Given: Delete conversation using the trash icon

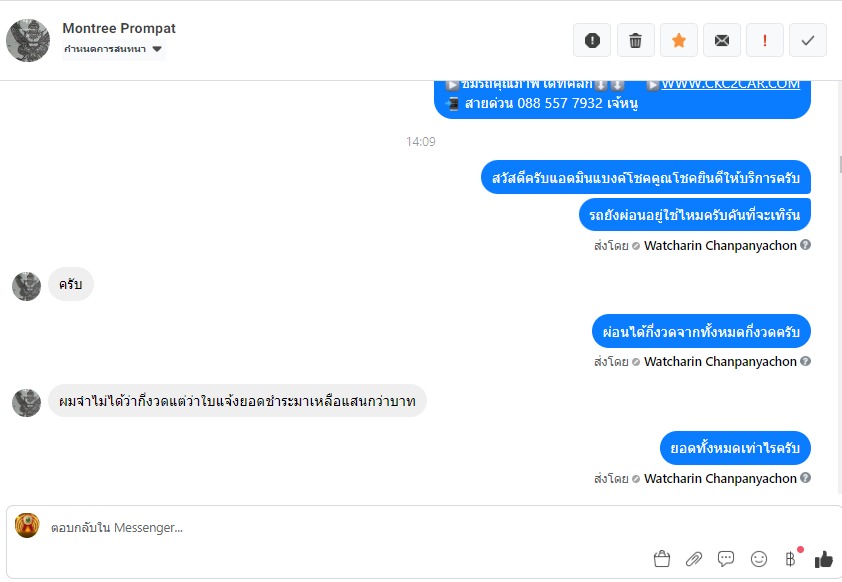Looking at the screenshot, I should 635,40.
